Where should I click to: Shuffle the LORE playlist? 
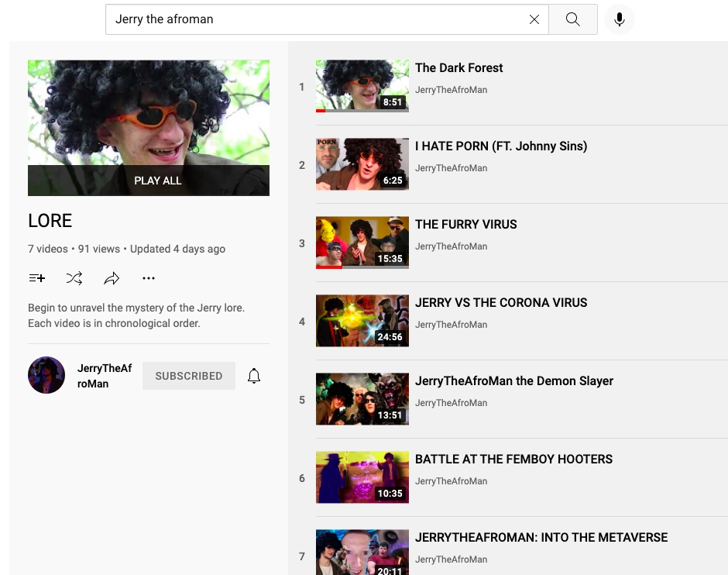pos(74,278)
